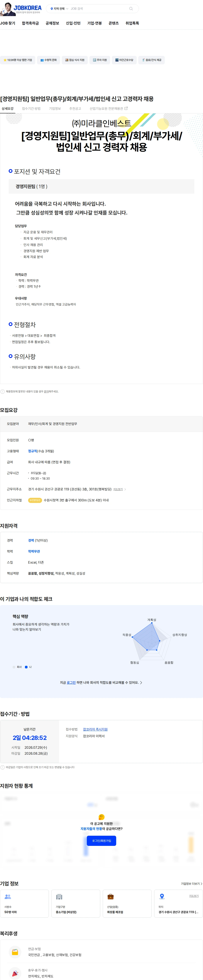This screenshot has width=203, height=980.
Task: Open 지도보기 in the 위치 card
Action: click(194, 896)
